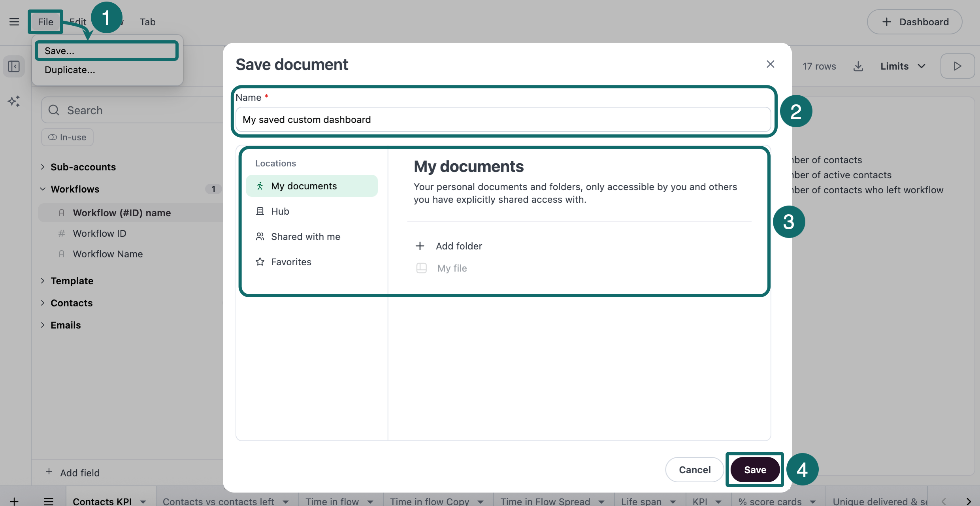Viewport: 980px width, 506px height.
Task: Click the download results icon
Action: 858,66
